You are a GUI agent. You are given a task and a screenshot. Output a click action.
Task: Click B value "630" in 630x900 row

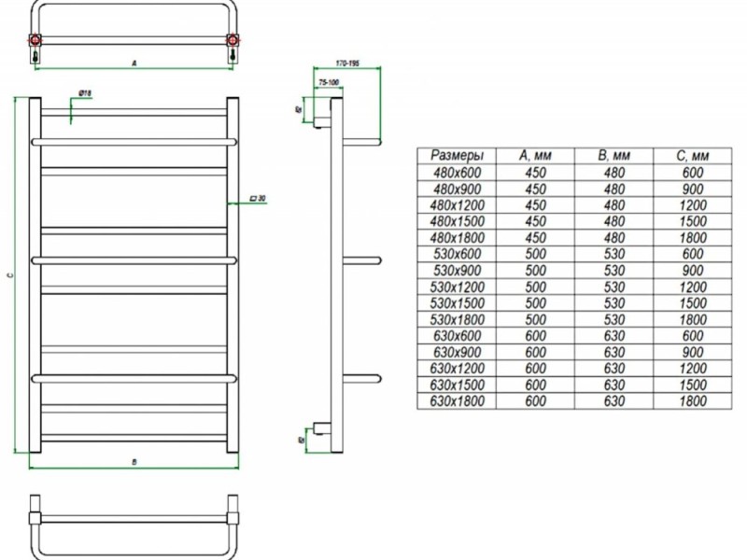[x=613, y=352]
